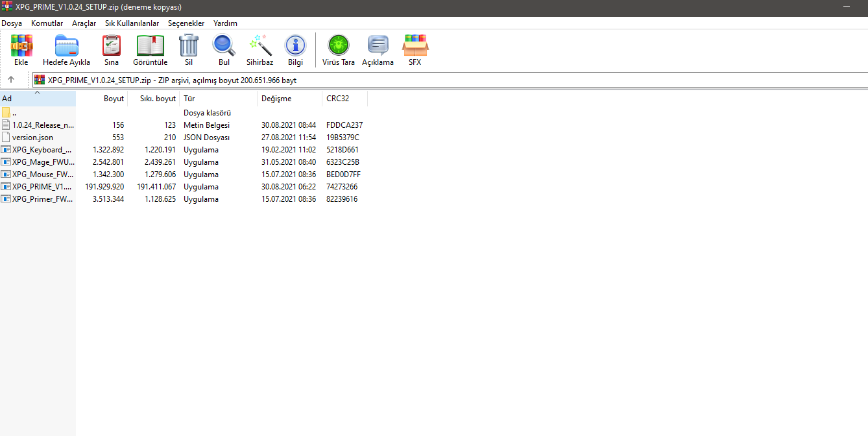Select 1.0.24_Release_n text file icon

click(6, 125)
